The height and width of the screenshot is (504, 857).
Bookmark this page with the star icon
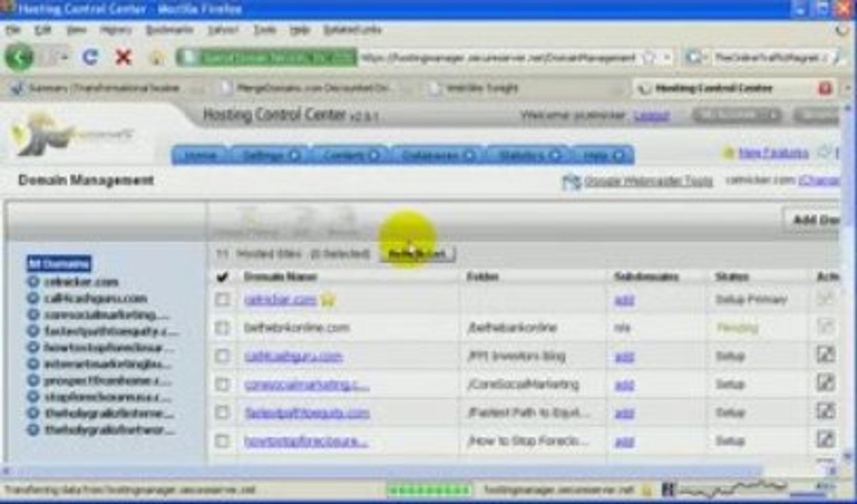click(x=648, y=57)
